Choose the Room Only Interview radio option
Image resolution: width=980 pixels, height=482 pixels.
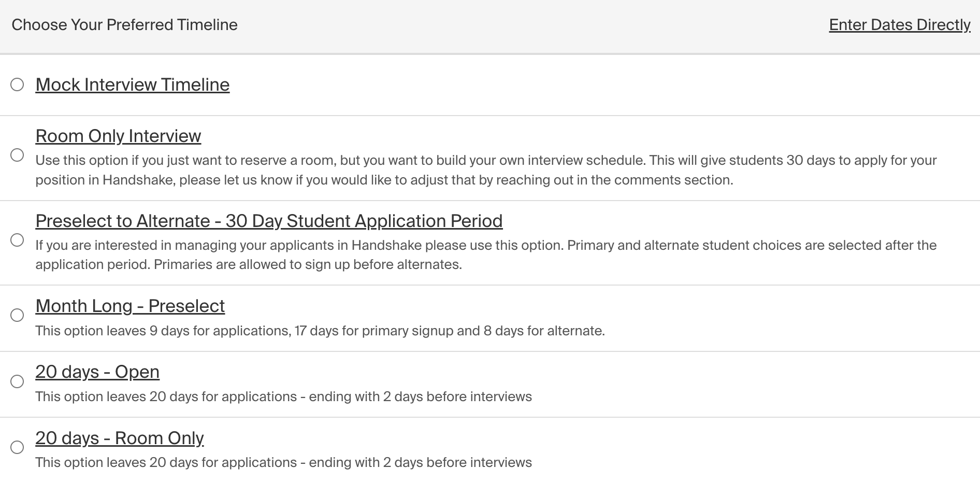17,155
